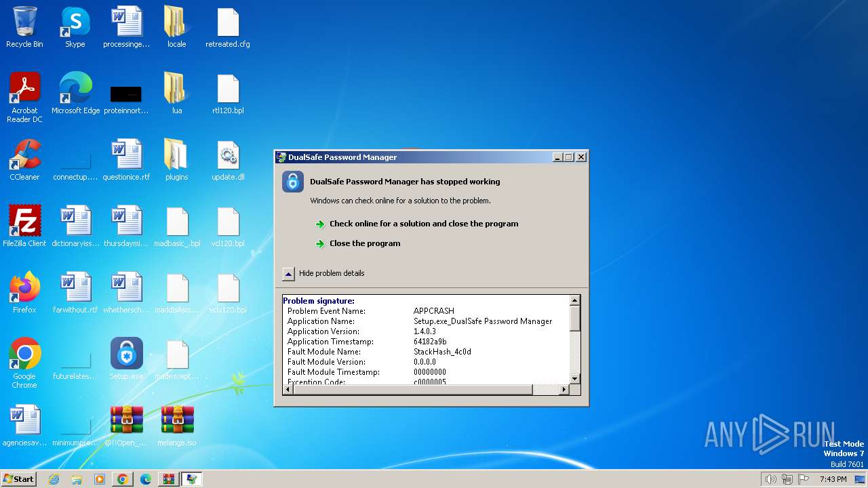Launch Firefox from the desktop
The height and width of the screenshot is (488, 868).
[x=24, y=293]
